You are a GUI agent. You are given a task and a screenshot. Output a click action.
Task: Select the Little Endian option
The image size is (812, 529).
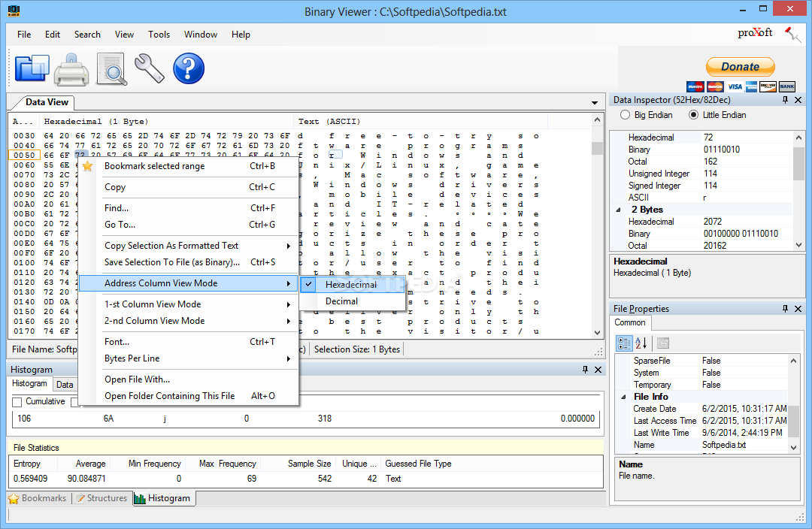[693, 115]
